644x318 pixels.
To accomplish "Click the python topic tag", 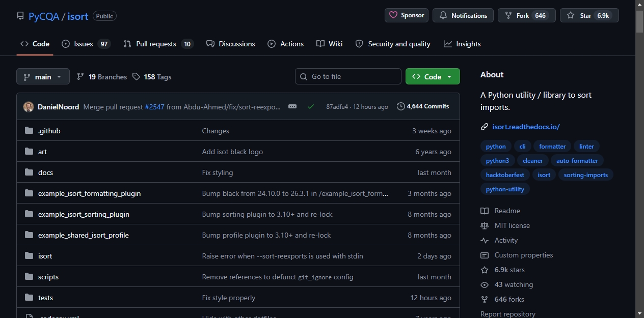I will [x=496, y=147].
